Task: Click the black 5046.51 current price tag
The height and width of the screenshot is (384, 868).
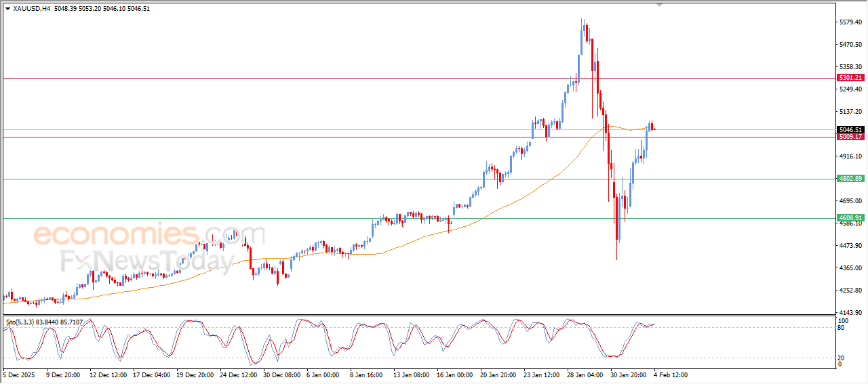Action: coord(850,129)
